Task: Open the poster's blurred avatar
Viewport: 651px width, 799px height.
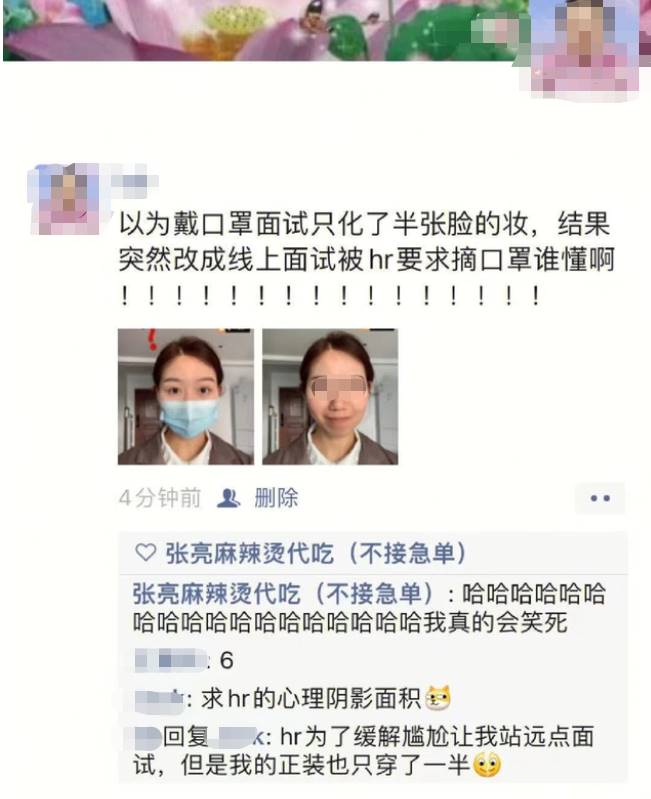Action: pyautogui.click(x=66, y=199)
